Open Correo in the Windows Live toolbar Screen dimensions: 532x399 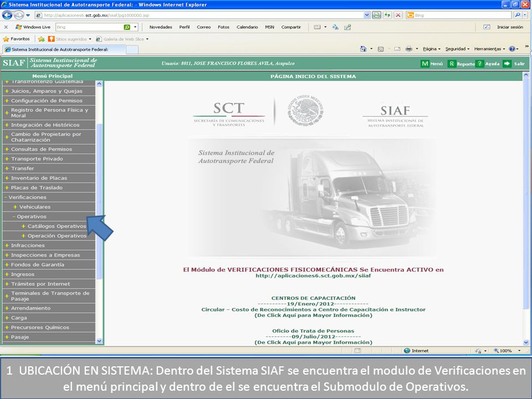203,27
